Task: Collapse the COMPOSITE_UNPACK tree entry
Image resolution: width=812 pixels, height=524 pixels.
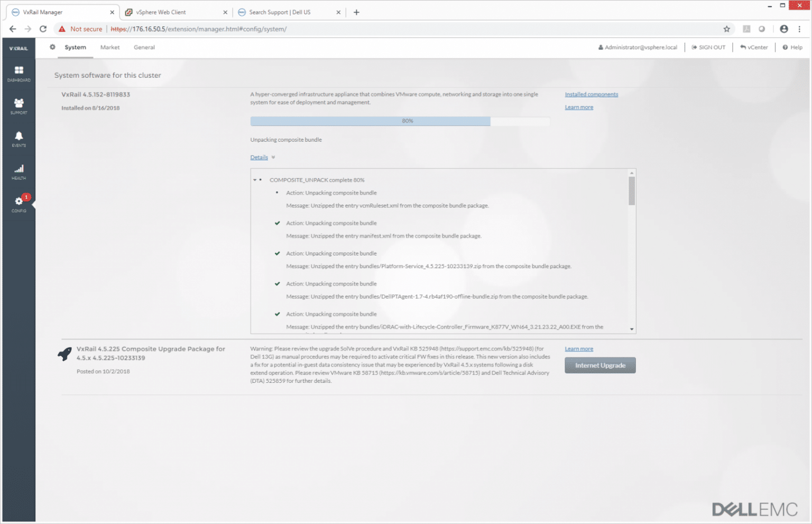Action: click(x=255, y=180)
